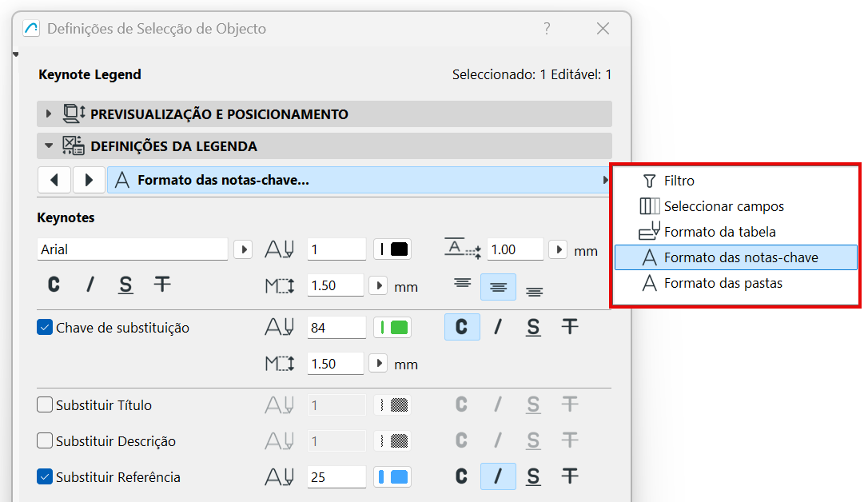Image resolution: width=868 pixels, height=502 pixels.
Task: Toggle bold in the Keynotes font row
Action: [x=54, y=285]
